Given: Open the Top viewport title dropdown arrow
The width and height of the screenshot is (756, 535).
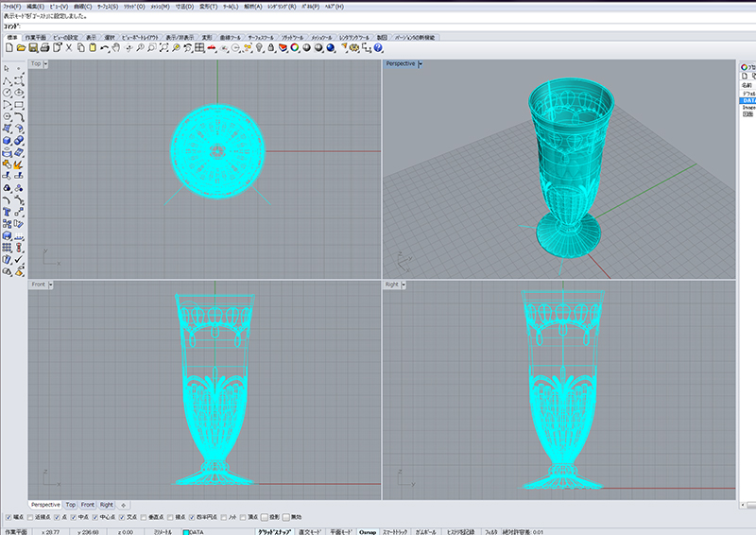Looking at the screenshot, I should (x=49, y=64).
